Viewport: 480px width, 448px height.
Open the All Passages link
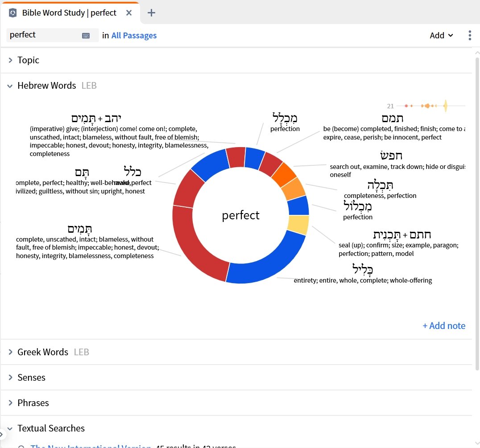pos(134,36)
